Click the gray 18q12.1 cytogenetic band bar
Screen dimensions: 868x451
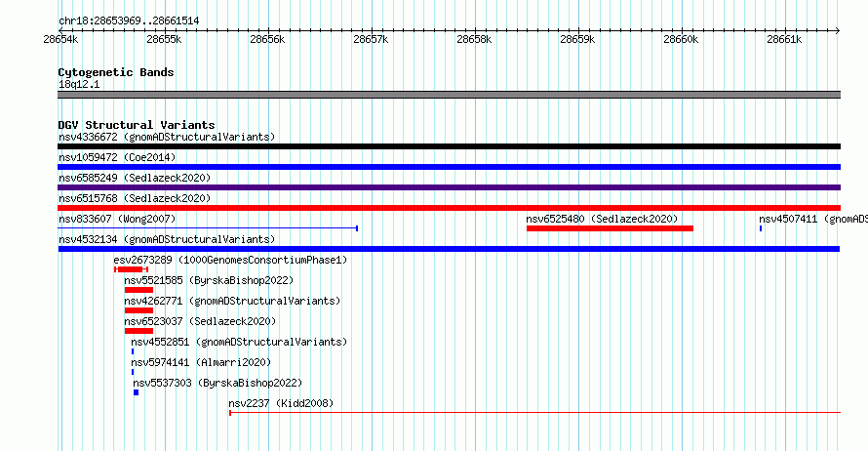point(449,95)
